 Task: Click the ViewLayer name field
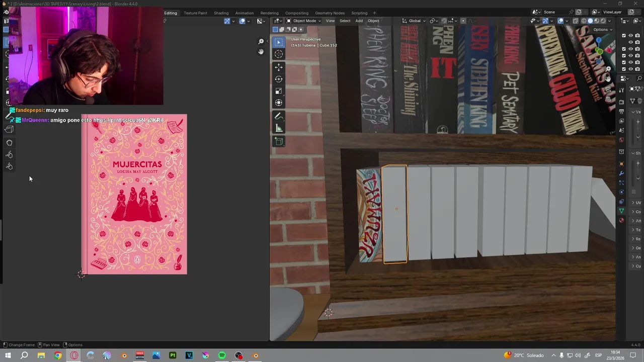click(615, 12)
